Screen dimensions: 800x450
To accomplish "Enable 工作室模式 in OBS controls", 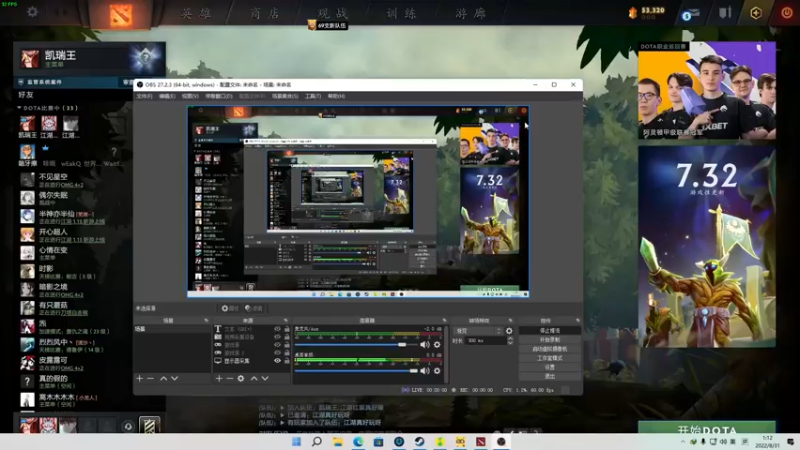I will (549, 358).
